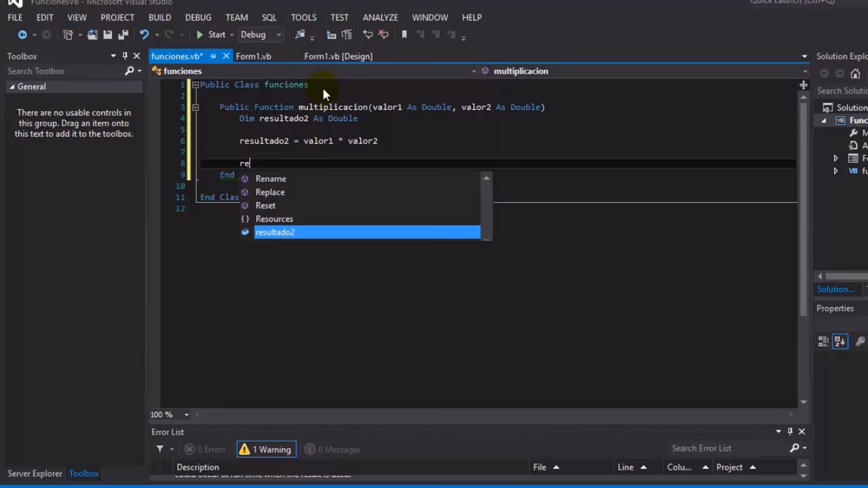Open the PROJECT menu
The width and height of the screenshot is (868, 488).
[117, 17]
